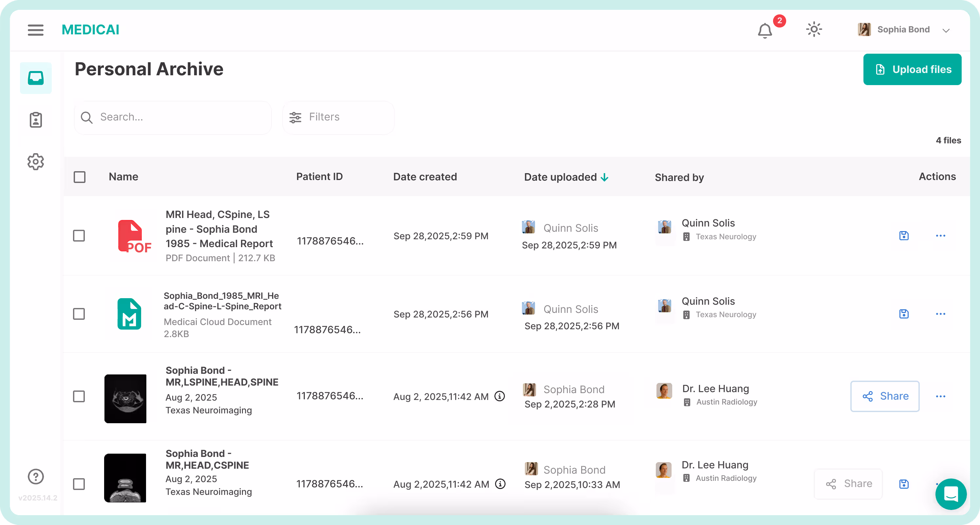Select the Personal Archive inbox icon
This screenshot has height=525, width=980.
(x=36, y=78)
